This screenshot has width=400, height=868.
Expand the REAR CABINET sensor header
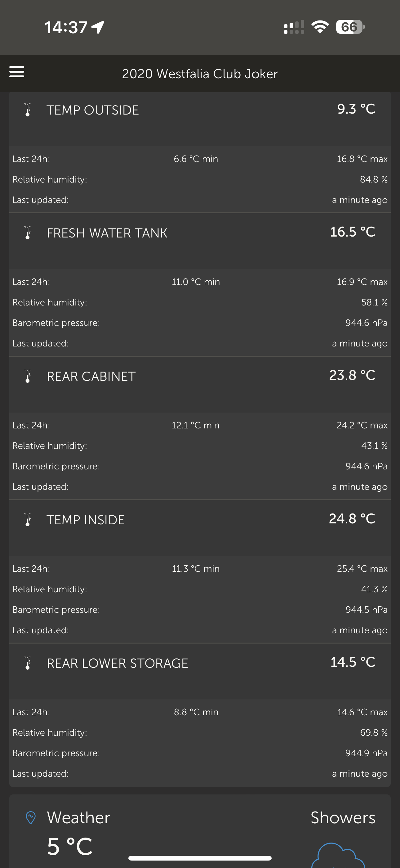point(200,384)
